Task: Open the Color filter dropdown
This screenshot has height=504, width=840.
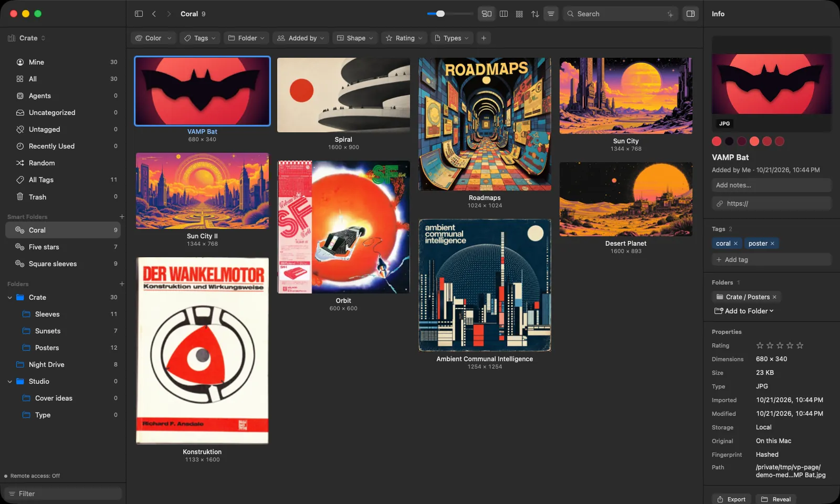Action: tap(153, 38)
